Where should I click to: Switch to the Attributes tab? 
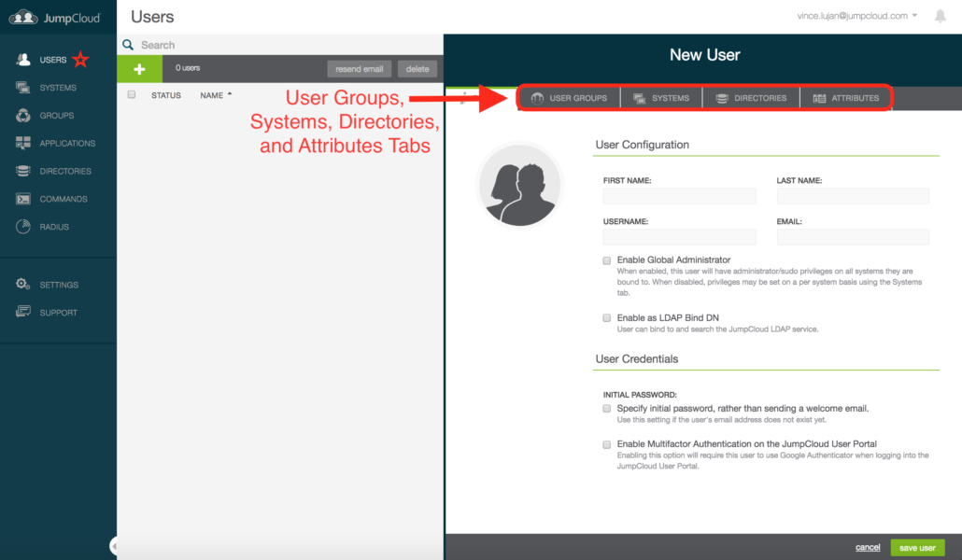point(845,98)
